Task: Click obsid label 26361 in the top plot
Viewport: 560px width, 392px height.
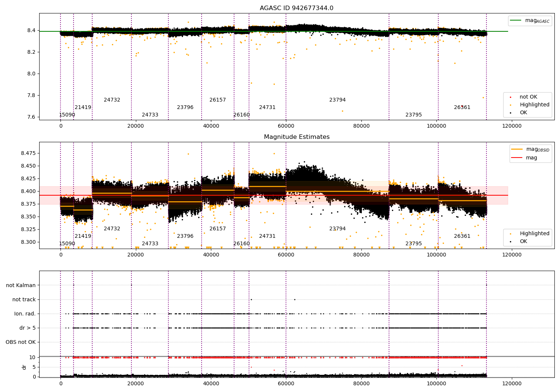Action: point(462,108)
